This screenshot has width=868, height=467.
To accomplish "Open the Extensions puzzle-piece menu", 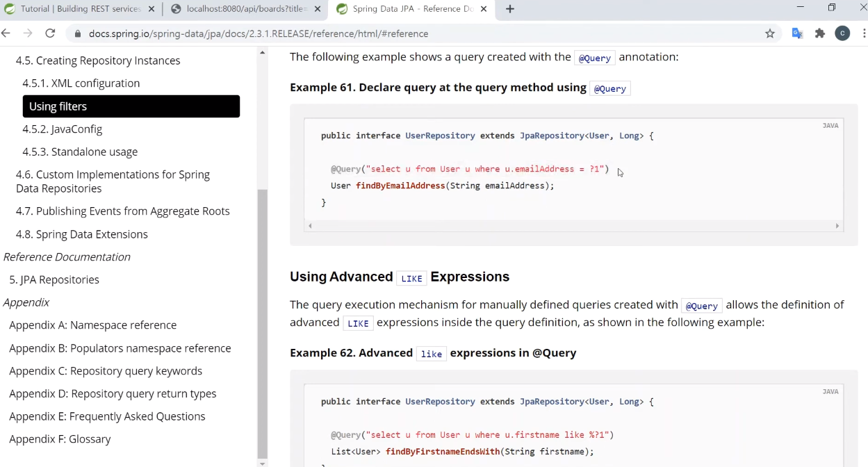I will point(820,33).
